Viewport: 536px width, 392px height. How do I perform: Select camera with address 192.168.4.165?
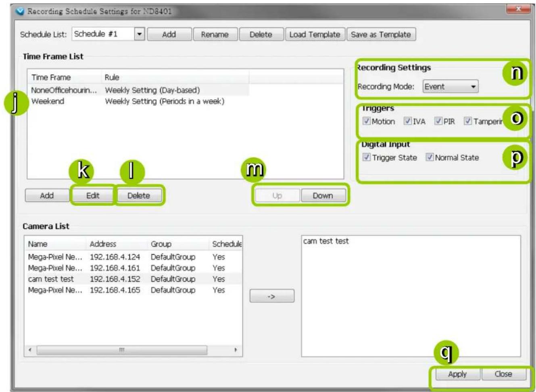click(133, 290)
